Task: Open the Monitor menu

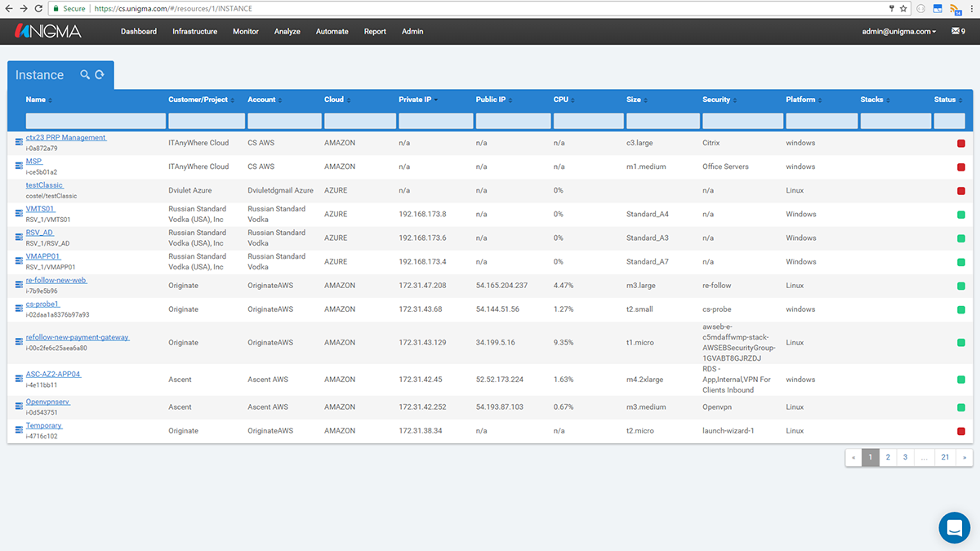Action: tap(246, 31)
